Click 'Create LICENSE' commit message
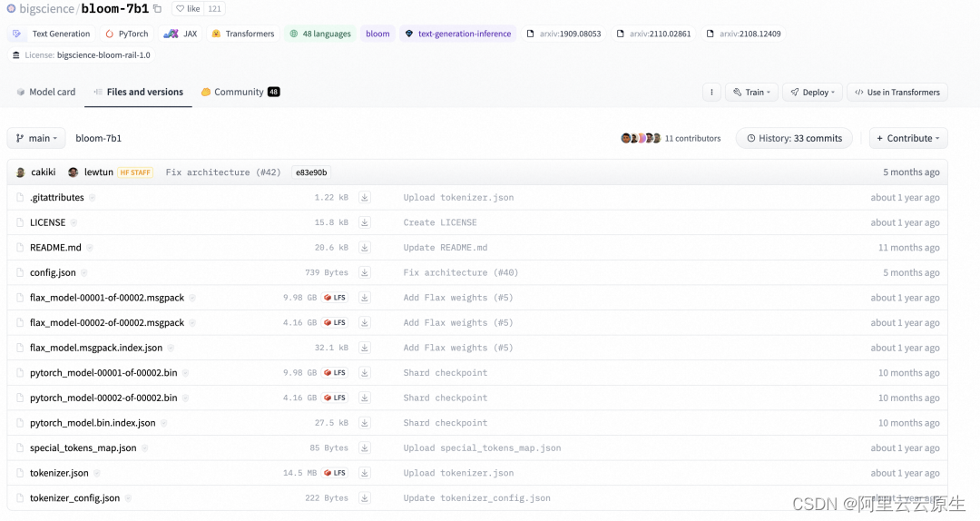 (x=440, y=222)
